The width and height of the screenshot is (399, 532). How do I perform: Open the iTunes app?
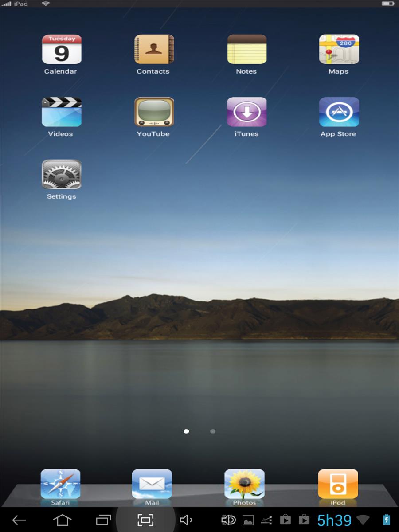(247, 112)
